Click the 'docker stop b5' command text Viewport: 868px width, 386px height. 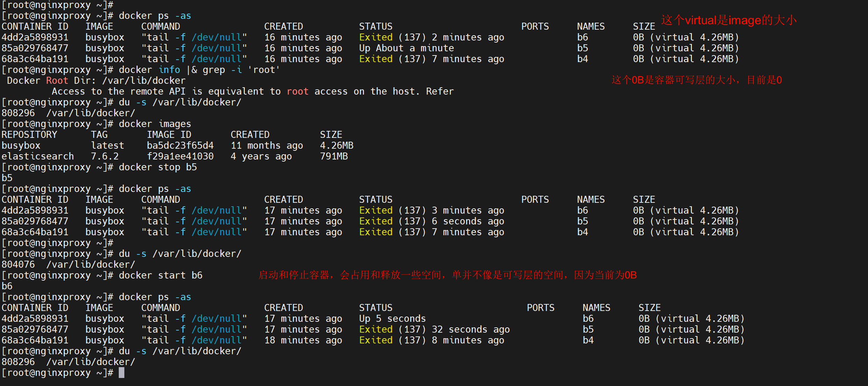(158, 167)
